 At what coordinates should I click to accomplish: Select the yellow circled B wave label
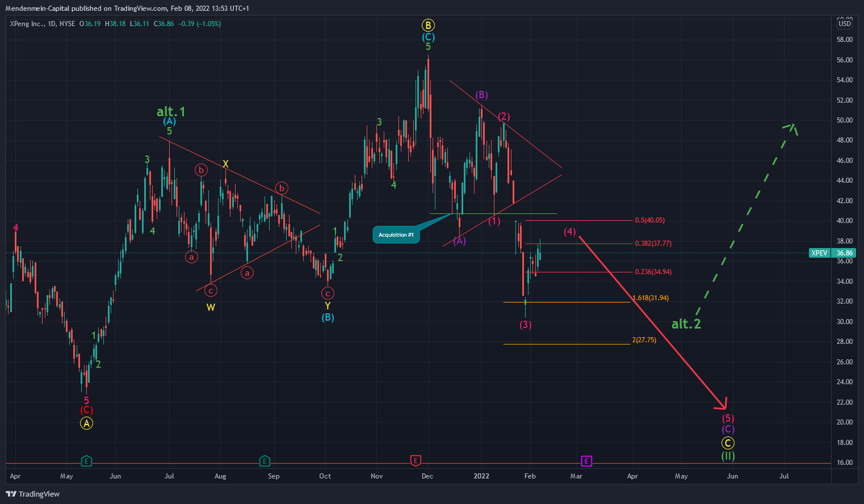(x=428, y=25)
